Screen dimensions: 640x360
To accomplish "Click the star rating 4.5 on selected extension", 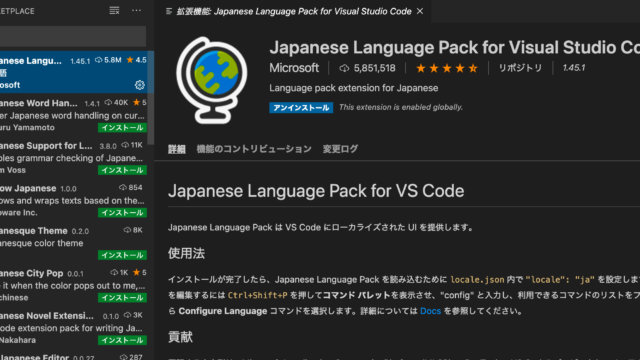I will pyautogui.click(x=136, y=60).
